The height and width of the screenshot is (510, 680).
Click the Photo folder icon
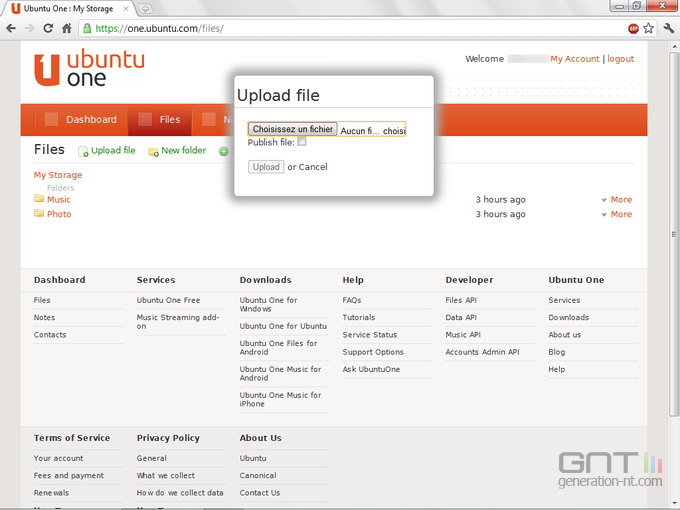coord(39,213)
